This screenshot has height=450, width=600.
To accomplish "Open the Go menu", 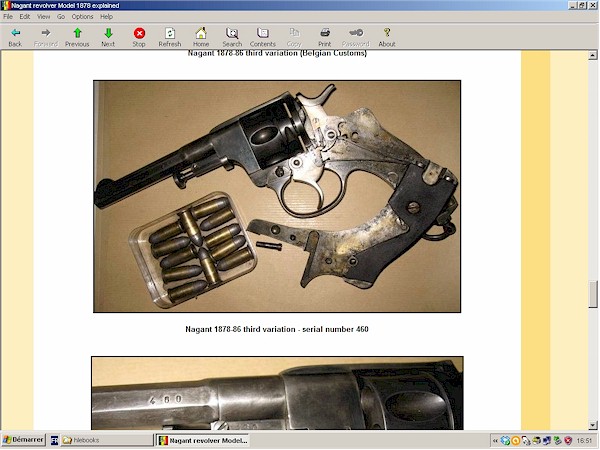I will coord(61,16).
